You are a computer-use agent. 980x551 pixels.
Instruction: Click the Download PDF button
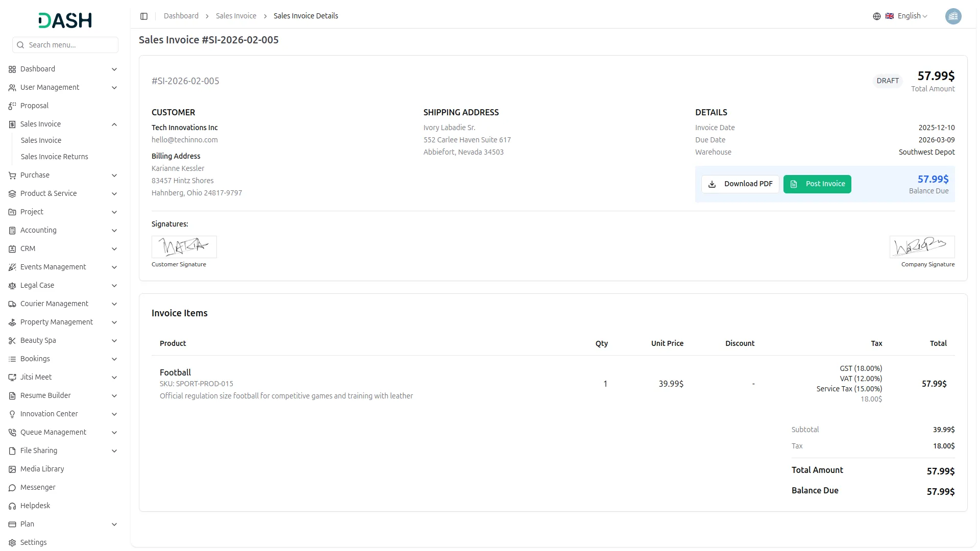tap(740, 184)
